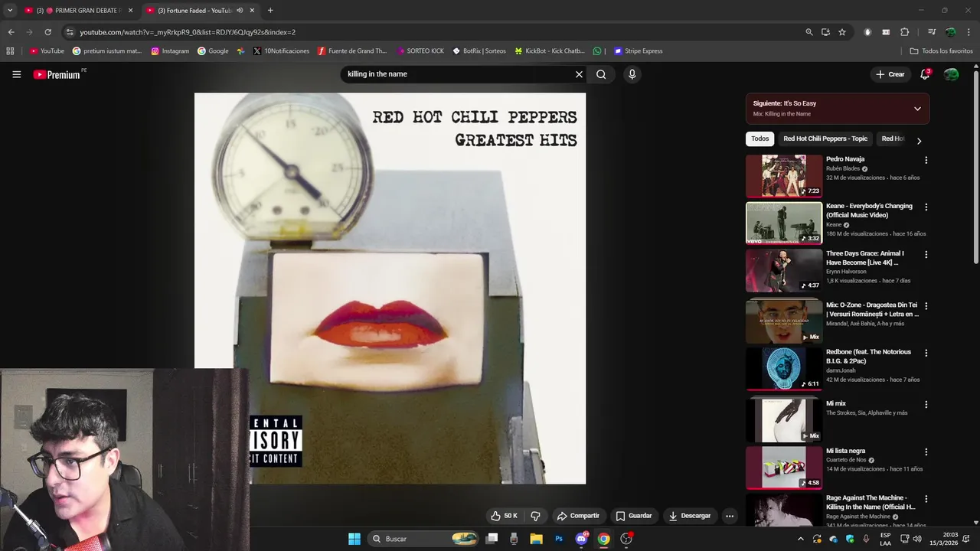Clear the search text with the X icon
This screenshot has width=980, height=551.
coord(579,74)
